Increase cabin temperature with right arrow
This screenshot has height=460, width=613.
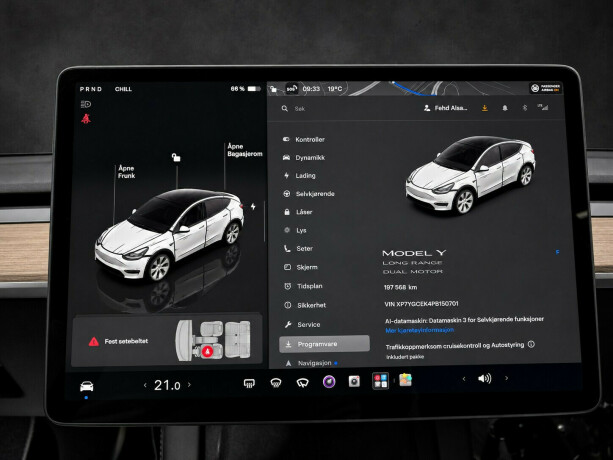click(189, 385)
